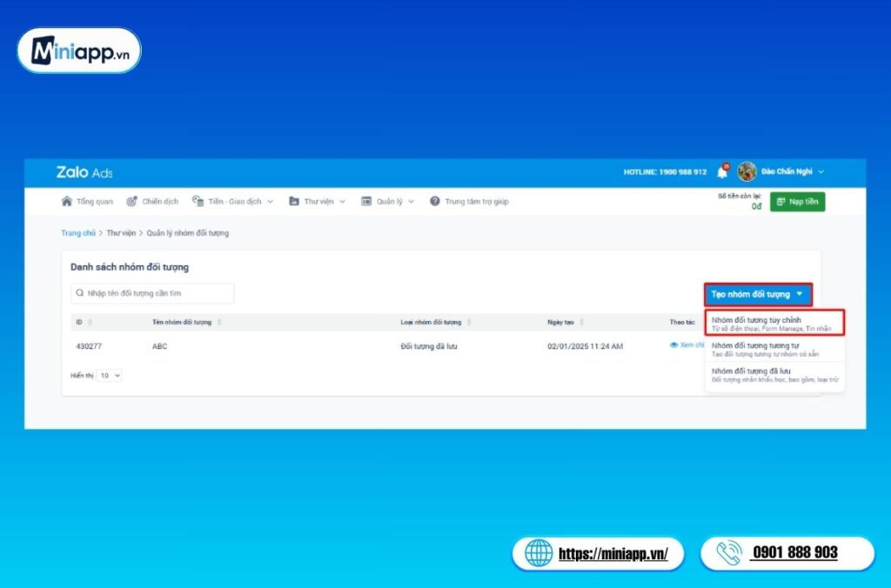This screenshot has width=891, height=588.
Task: Open the notification bell
Action: click(722, 171)
